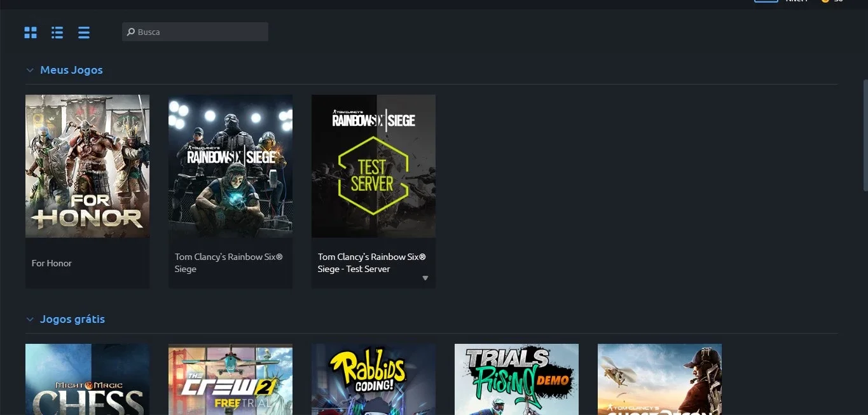Select Trials Rising Demo tile
The height and width of the screenshot is (415, 868).
click(516, 379)
